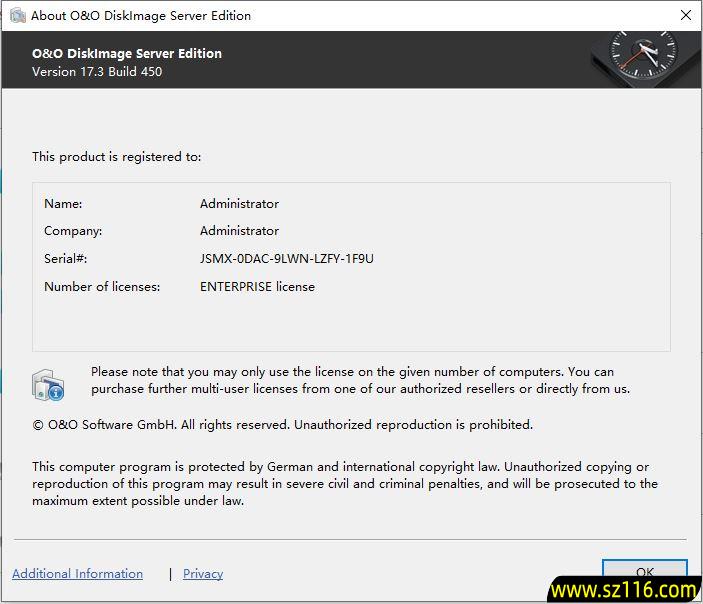
Task: Click the O&O Software GmbH copyright notice
Action: pos(282,425)
